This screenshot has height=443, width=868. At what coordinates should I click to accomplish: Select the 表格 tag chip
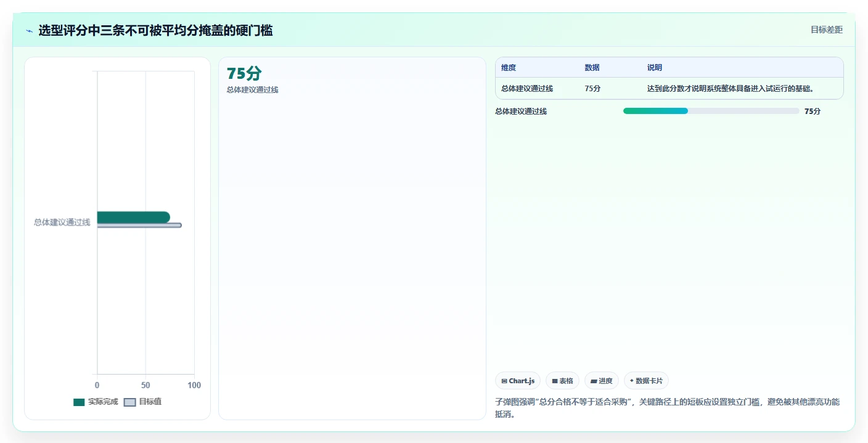[562, 381]
